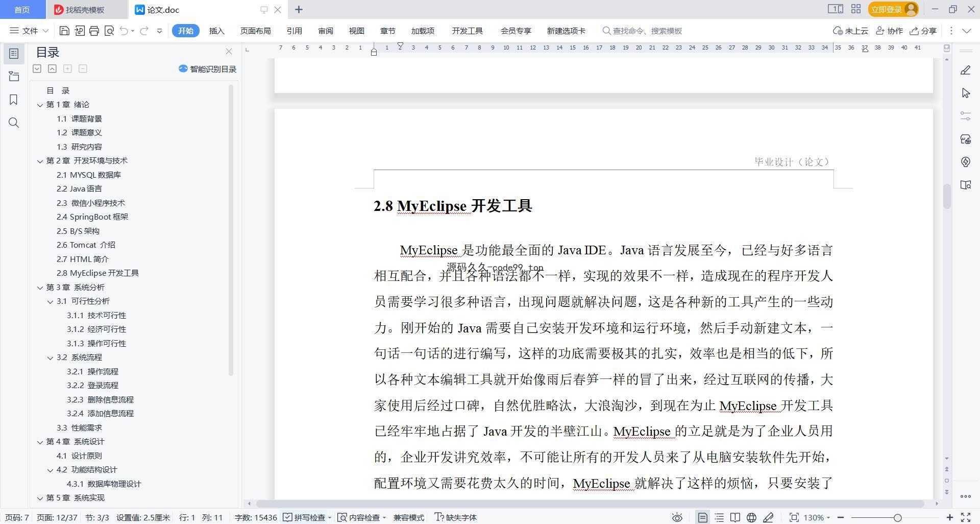The width and height of the screenshot is (980, 524).
Task: Toggle 拼写检查 checkbox in status bar
Action: pos(304,517)
